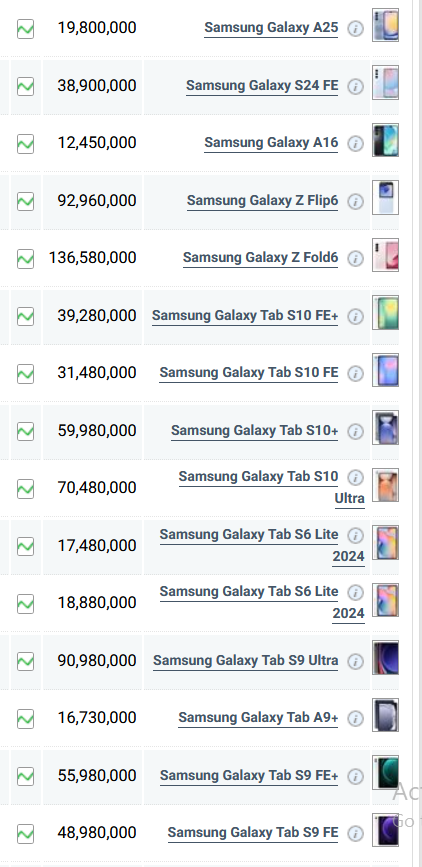Click Galaxy Tab S10 Ultra thumbnail

[385, 485]
